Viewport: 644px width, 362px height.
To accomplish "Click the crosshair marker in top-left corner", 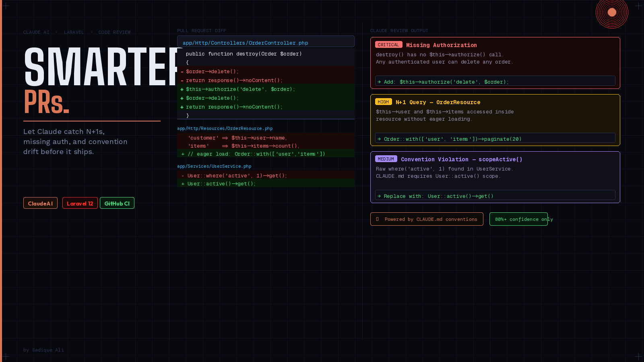I will pos(6,6).
